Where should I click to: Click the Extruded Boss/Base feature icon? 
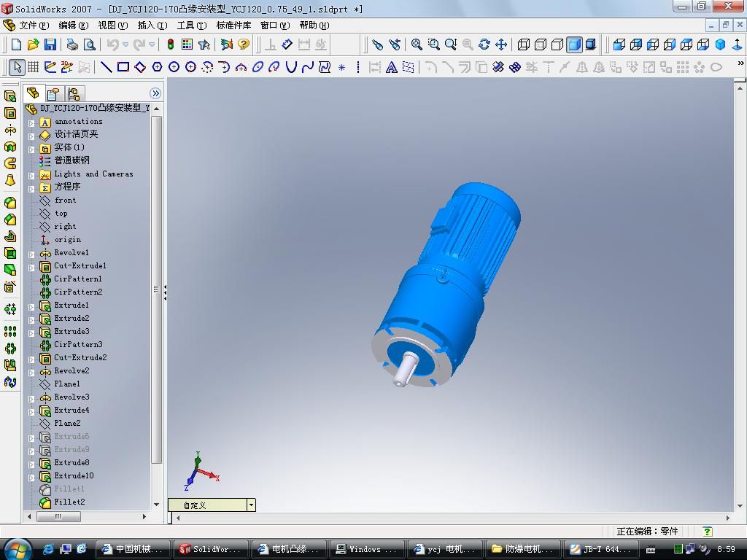[10, 96]
